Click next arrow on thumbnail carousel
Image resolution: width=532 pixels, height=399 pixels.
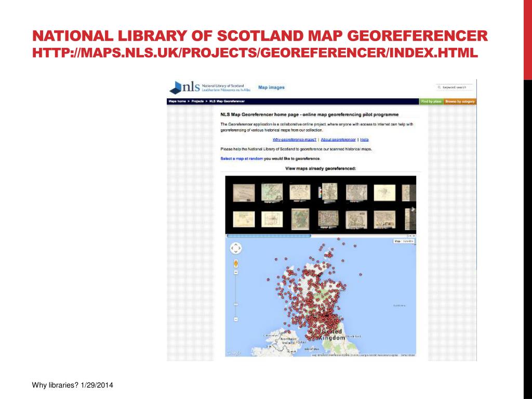(413, 209)
